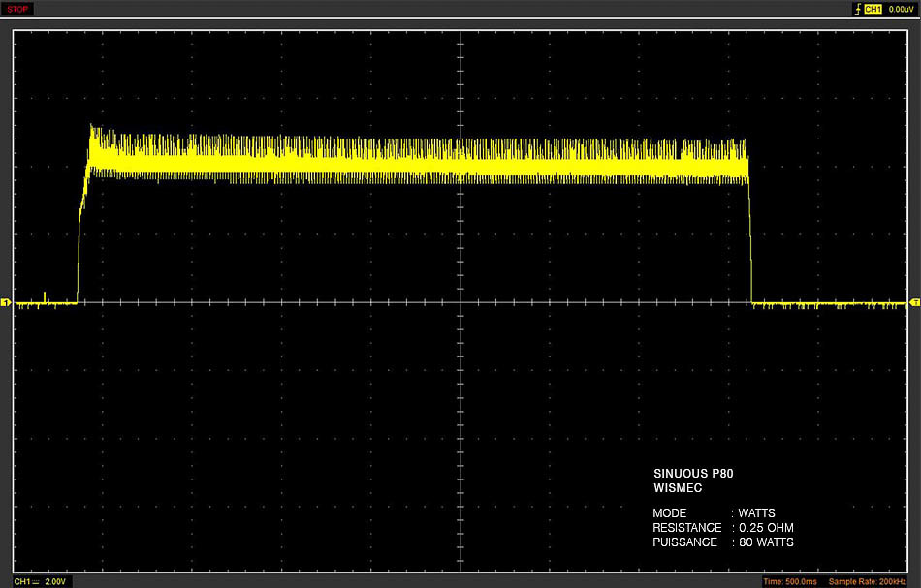Click the small spike before the pulse
Screen dimensions: 921x588
point(45,297)
